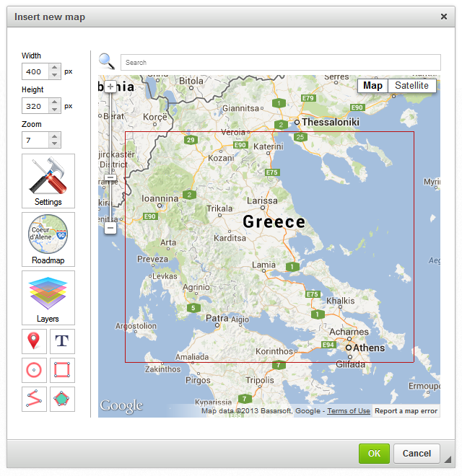This screenshot has height=476, width=462.
Task: Click the magnifier search icon
Action: coord(107,62)
